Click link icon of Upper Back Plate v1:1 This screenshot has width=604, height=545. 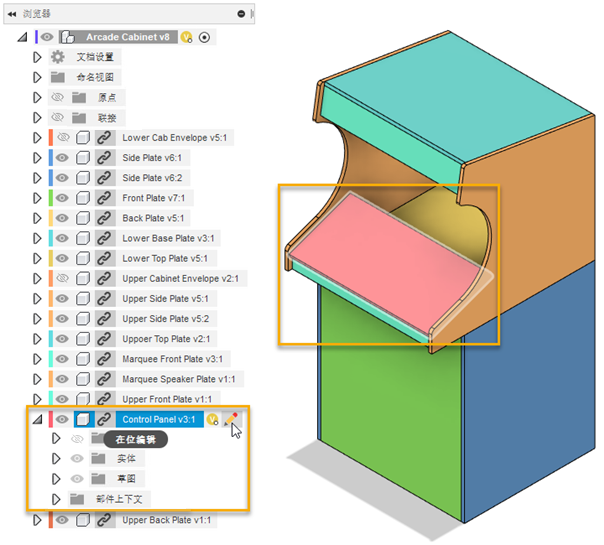104,520
